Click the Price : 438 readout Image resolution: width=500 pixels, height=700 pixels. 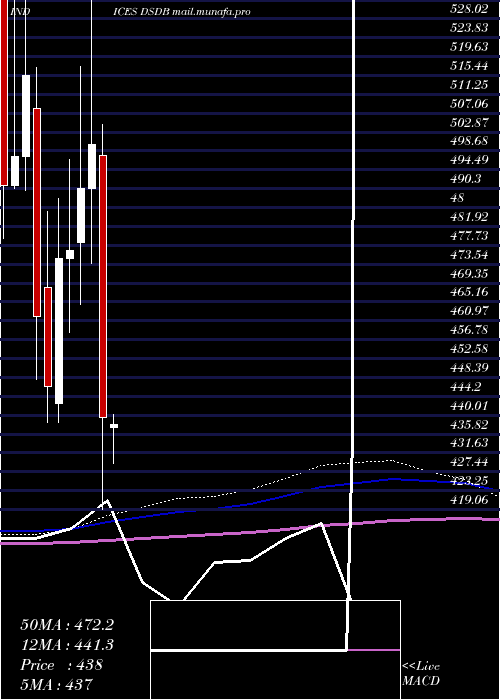click(61, 665)
